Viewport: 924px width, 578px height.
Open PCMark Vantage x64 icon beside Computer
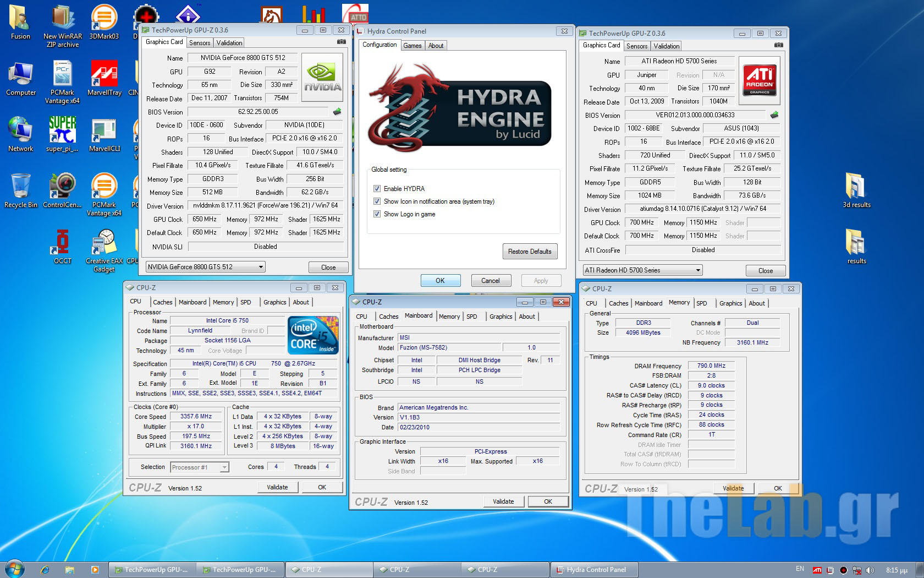pyautogui.click(x=62, y=83)
